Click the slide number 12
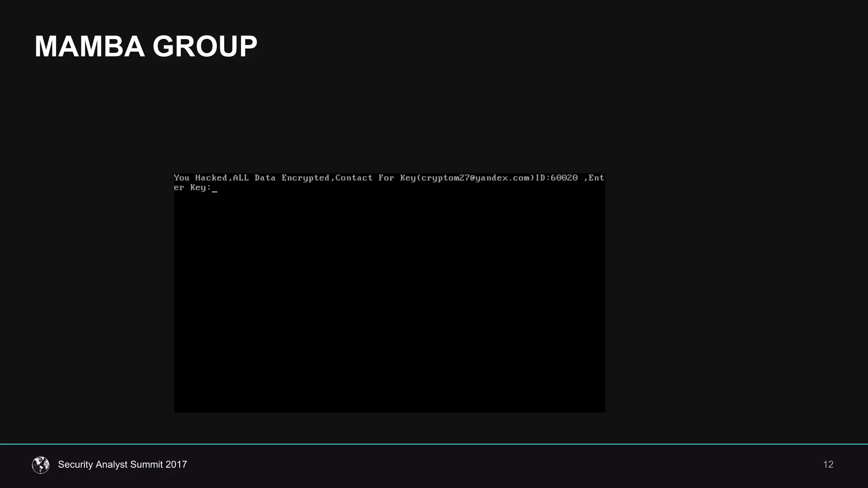 (828, 464)
